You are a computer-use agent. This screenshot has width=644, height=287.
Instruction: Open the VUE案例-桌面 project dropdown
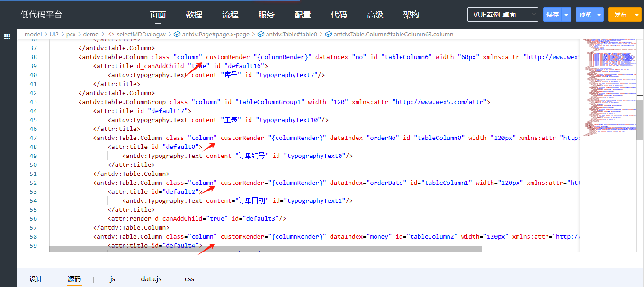pos(503,15)
